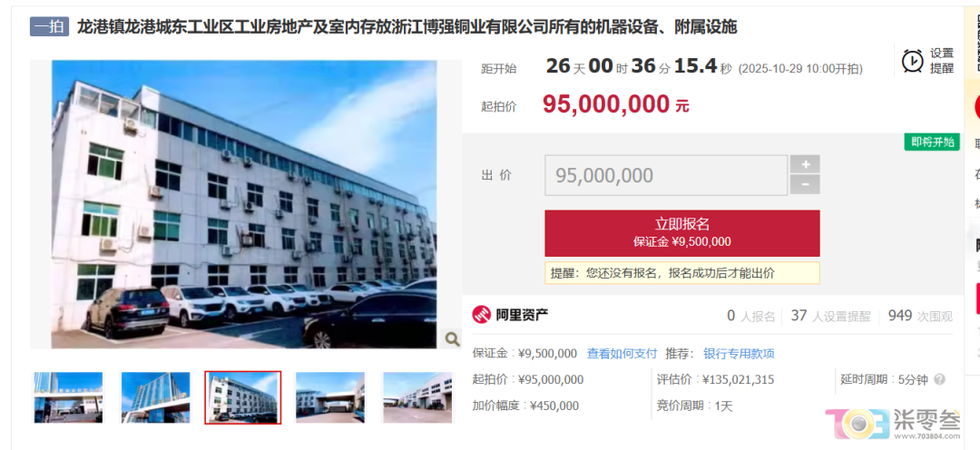Open 银行专用款项 link
This screenshot has height=450, width=980.
click(x=739, y=354)
